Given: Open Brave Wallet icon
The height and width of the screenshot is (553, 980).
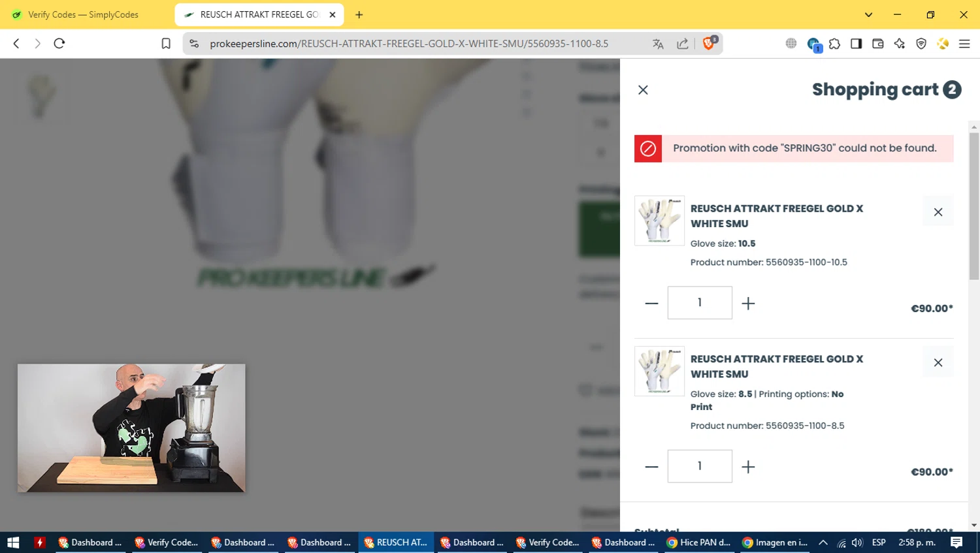Looking at the screenshot, I should coord(877,44).
